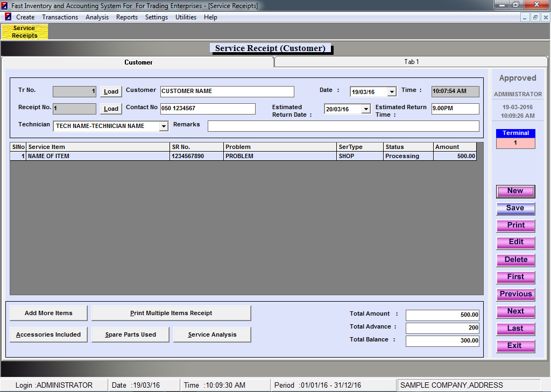Switch to Tab 1
551x392 pixels.
(x=411, y=62)
